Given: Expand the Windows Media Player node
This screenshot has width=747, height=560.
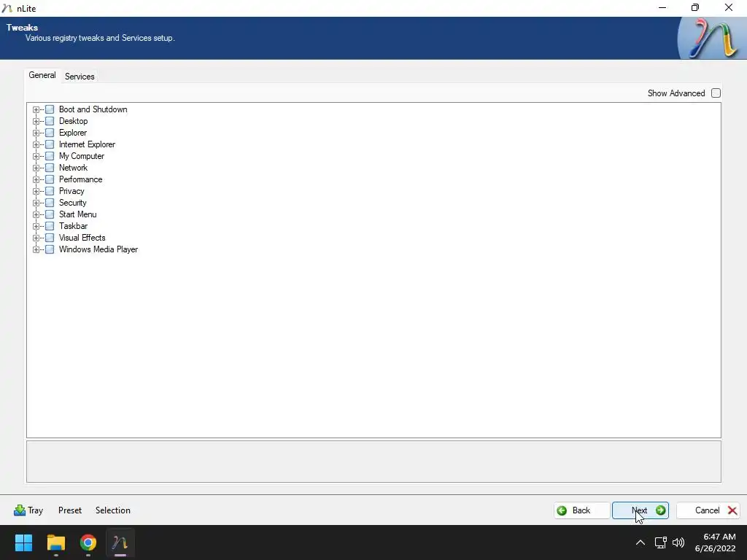Looking at the screenshot, I should (36, 249).
